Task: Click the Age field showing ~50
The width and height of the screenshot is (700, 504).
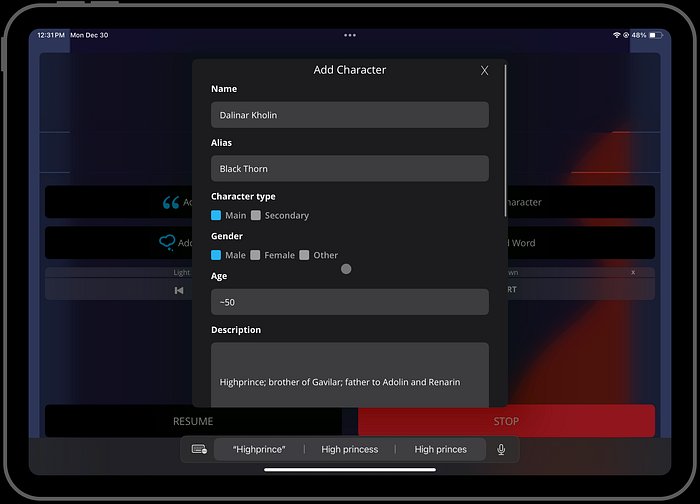Action: click(x=350, y=302)
